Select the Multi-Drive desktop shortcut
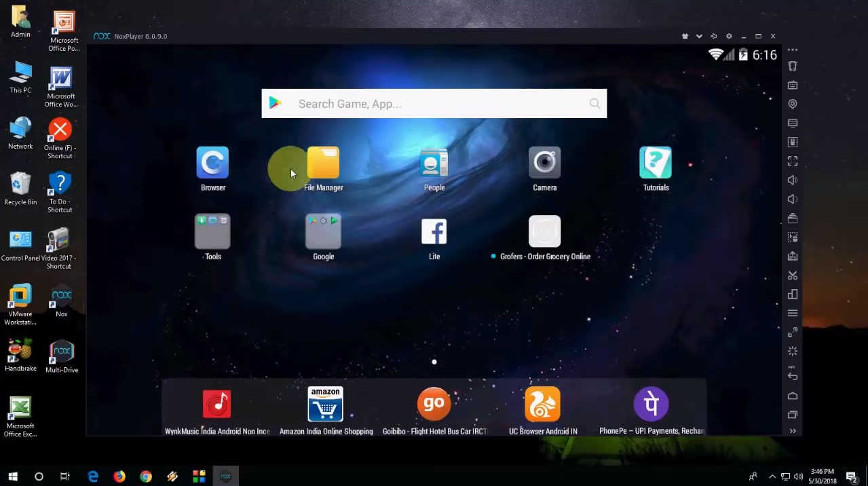Image resolution: width=868 pixels, height=486 pixels. click(x=62, y=356)
